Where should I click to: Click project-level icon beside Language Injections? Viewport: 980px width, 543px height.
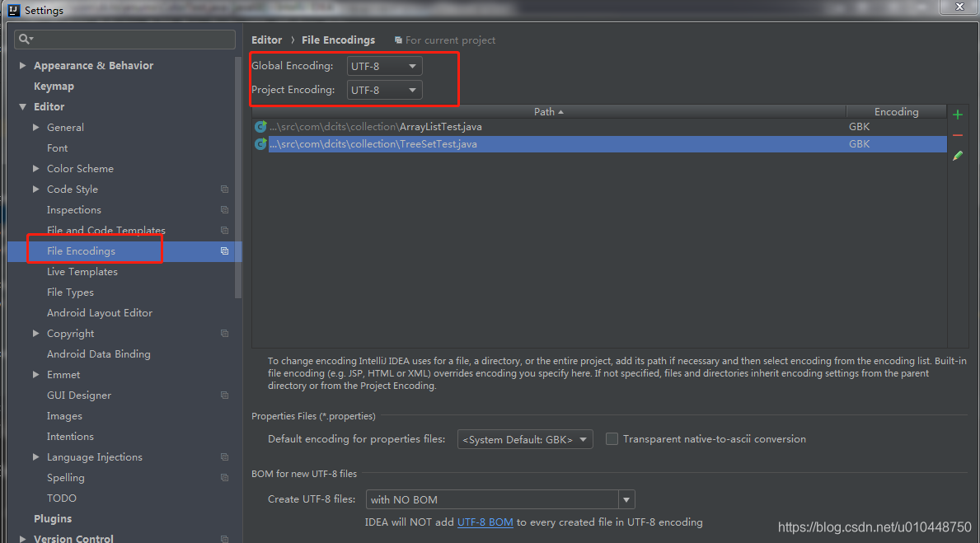point(224,457)
